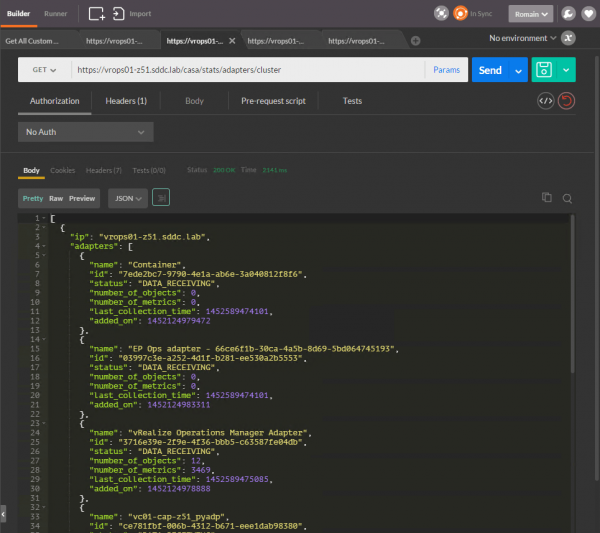
Task: Click the 200 OK status text
Action: (224, 170)
